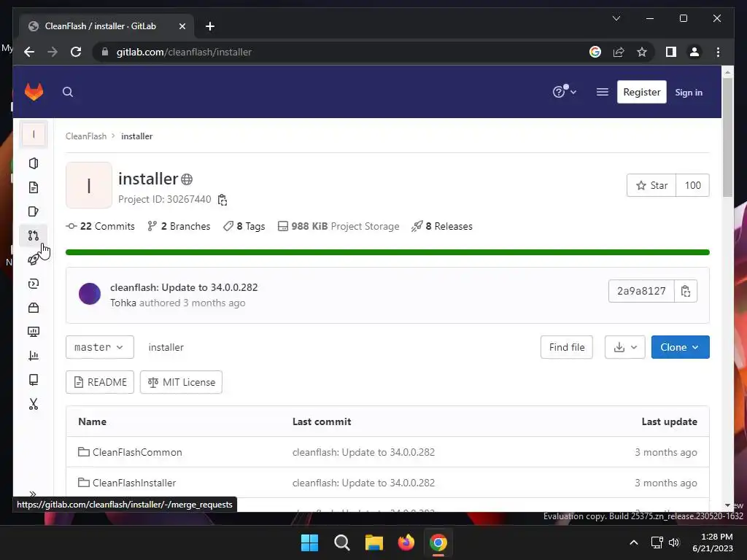The height and width of the screenshot is (560, 747).
Task: Bookmark this tab with star icon
Action: pos(642,52)
